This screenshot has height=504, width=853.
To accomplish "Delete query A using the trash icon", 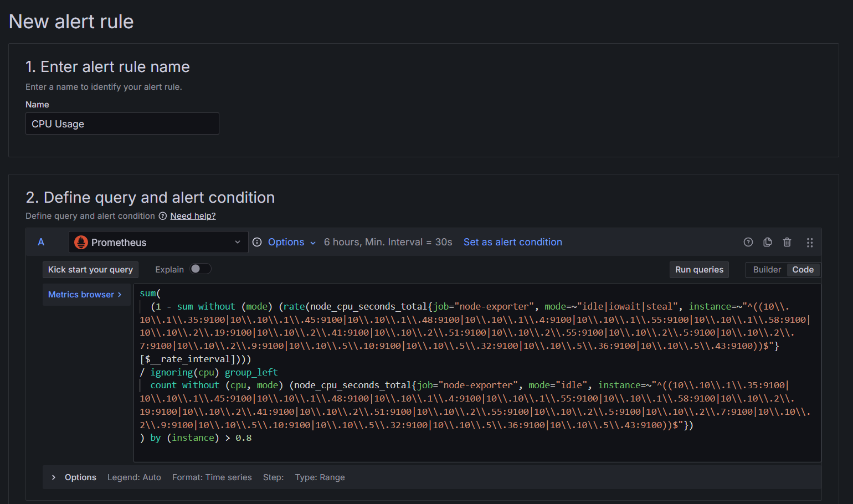I will pyautogui.click(x=787, y=242).
